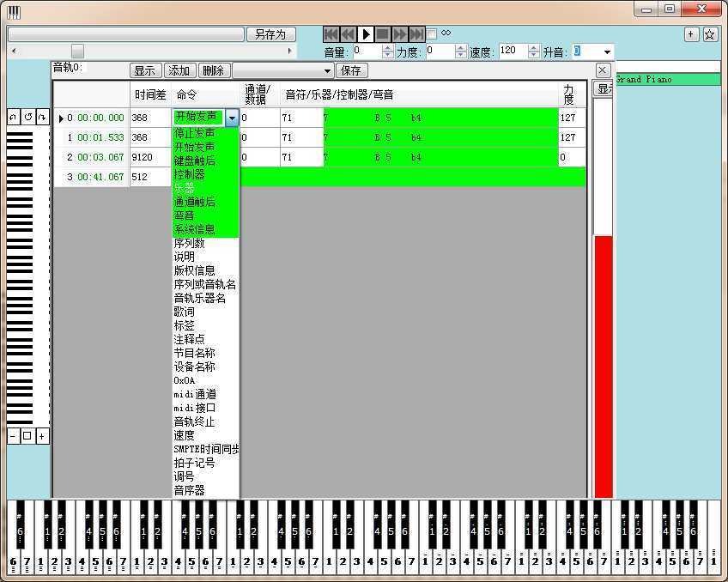The height and width of the screenshot is (582, 728).
Task: Click the 保存 button
Action: click(351, 70)
